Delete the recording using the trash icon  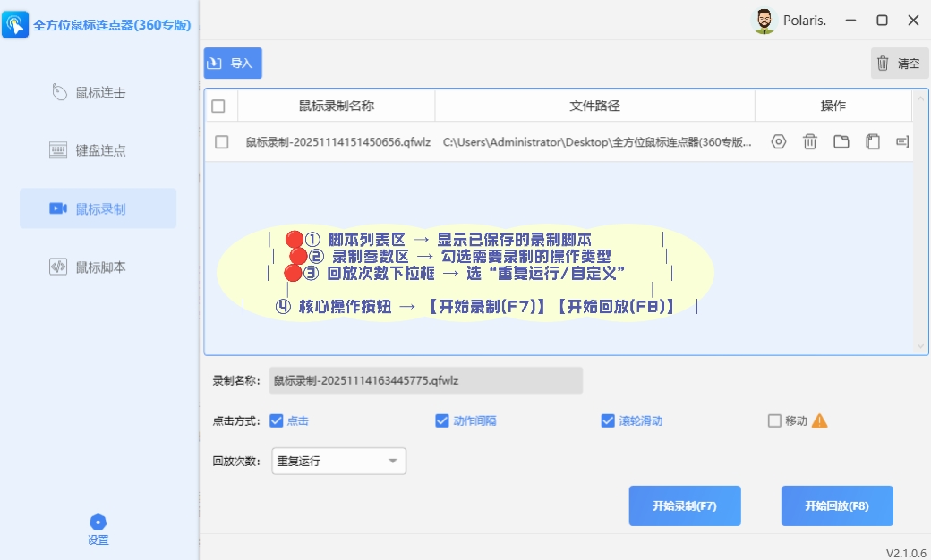pos(809,141)
